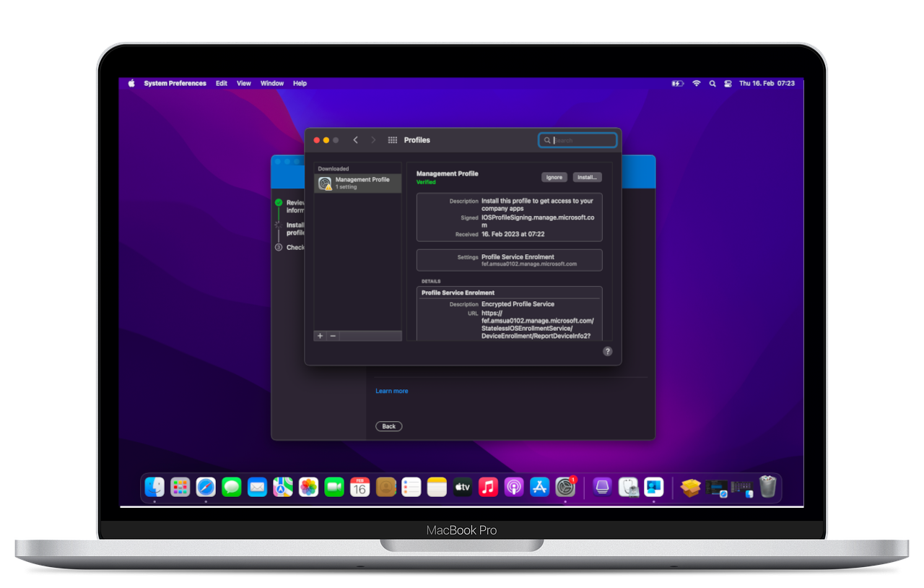Click the Search field in Profiles window
This screenshot has width=924, height=588.
coord(582,140)
